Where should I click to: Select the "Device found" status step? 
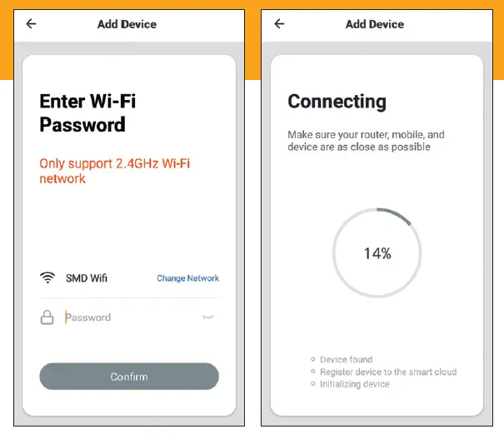pyautogui.click(x=346, y=360)
